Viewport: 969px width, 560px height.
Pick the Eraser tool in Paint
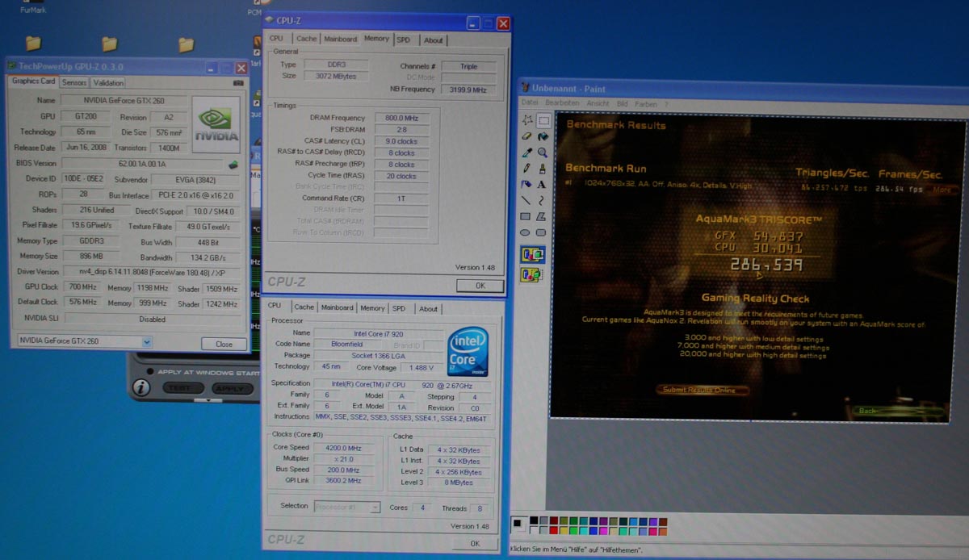(526, 136)
